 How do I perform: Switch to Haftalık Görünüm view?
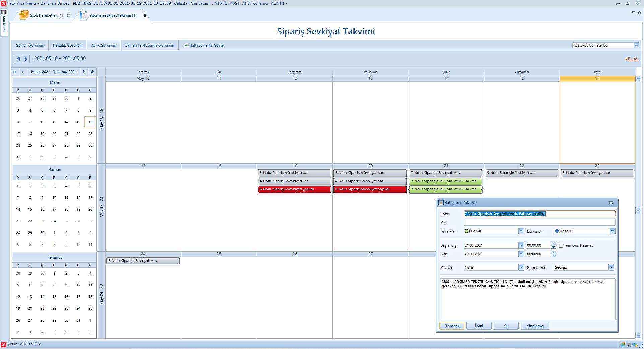68,45
